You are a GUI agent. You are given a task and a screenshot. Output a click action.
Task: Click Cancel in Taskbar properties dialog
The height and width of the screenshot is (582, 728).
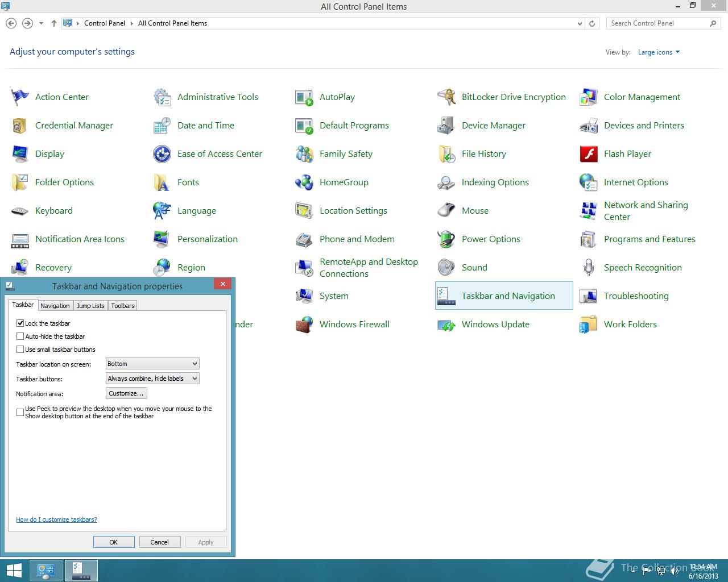160,542
